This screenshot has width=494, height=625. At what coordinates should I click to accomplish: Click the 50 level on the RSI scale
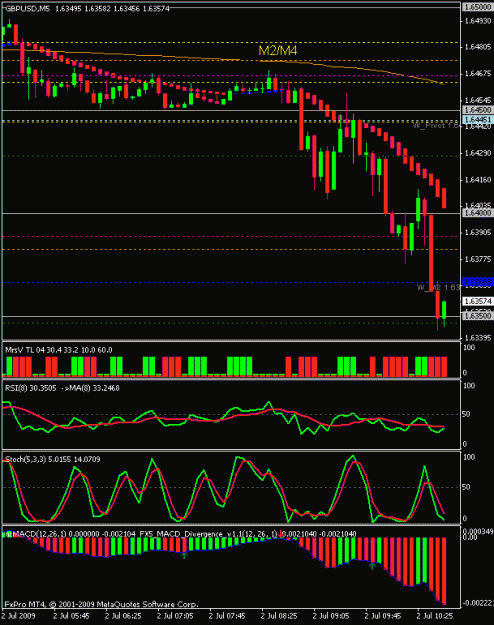click(x=466, y=414)
